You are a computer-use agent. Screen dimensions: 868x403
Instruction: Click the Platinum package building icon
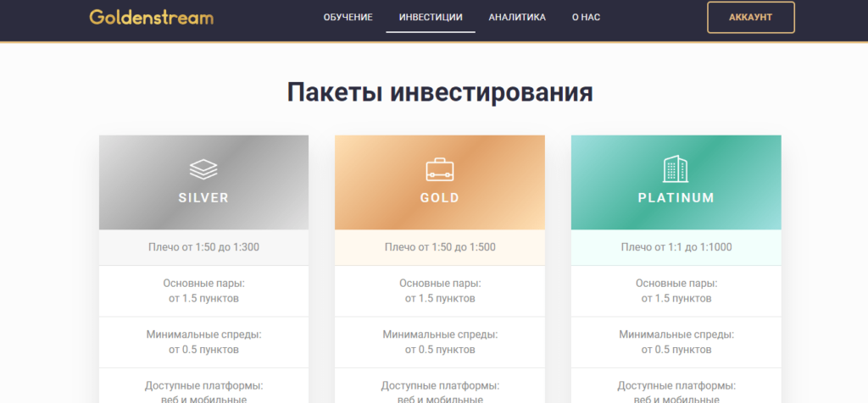pos(676,168)
